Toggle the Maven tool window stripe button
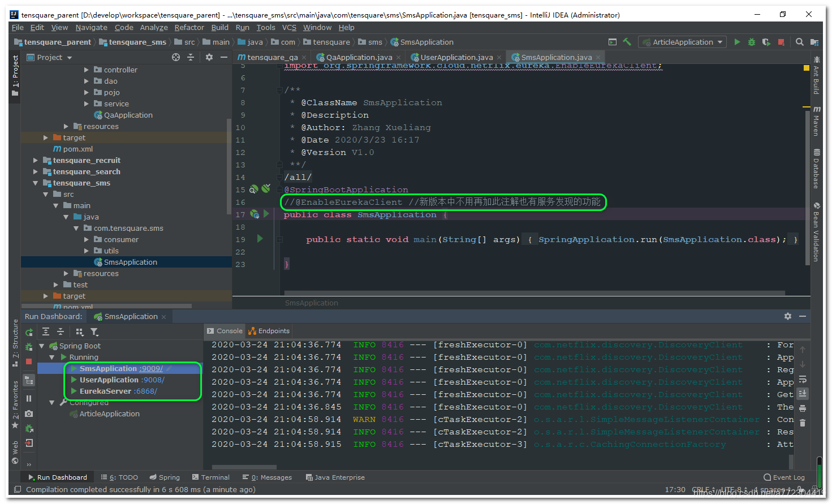 [817, 121]
